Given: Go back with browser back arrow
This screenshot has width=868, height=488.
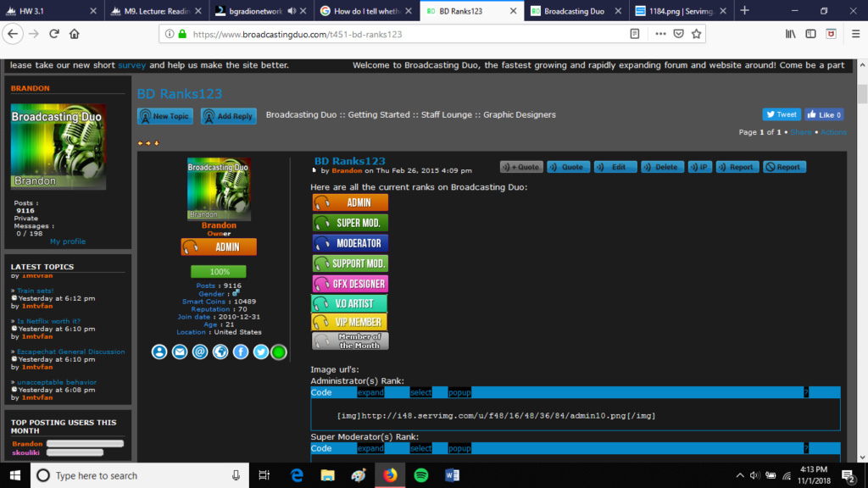Looking at the screenshot, I should click(13, 34).
